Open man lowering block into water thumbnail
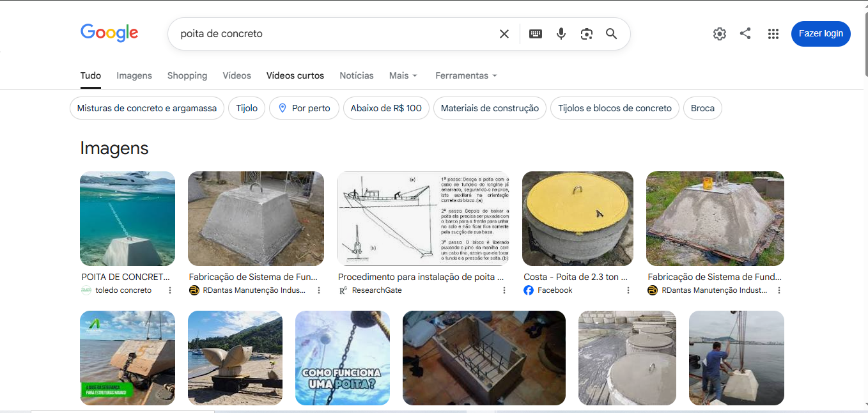 pyautogui.click(x=736, y=358)
